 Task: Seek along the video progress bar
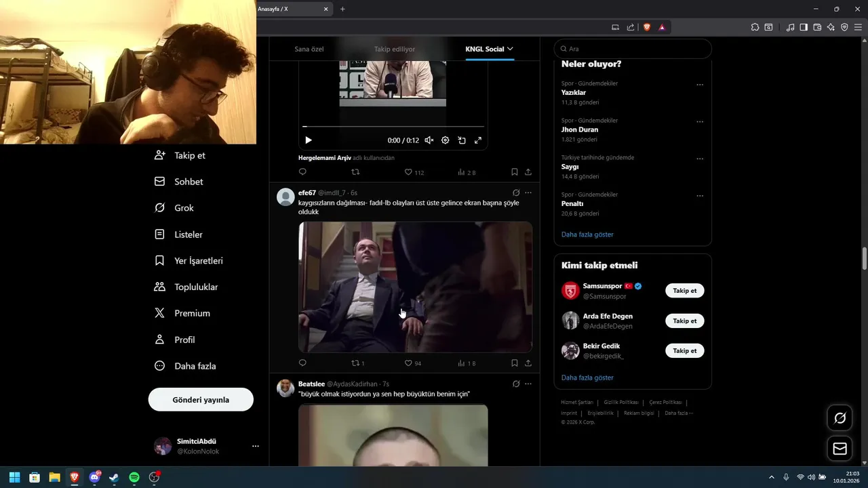pos(393,126)
